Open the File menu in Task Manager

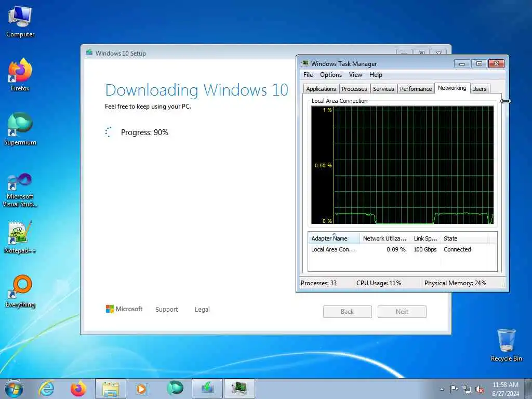coord(308,75)
